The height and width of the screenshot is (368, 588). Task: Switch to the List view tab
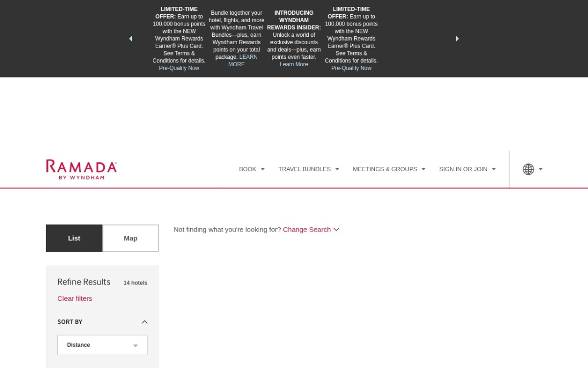pos(74,238)
